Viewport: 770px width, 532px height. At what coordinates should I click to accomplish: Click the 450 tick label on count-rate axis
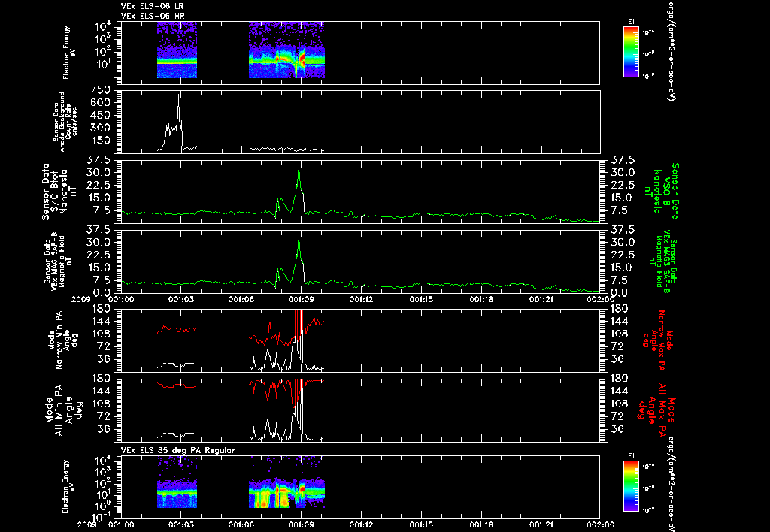100,115
